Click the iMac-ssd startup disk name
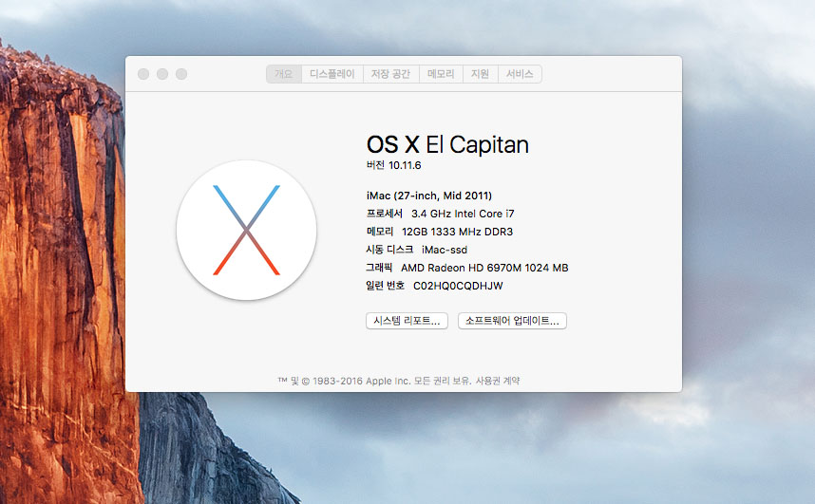 tap(445, 250)
